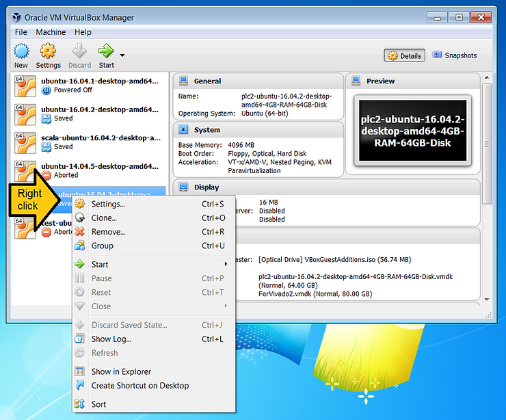Screen dimensions: 506x420
Task: Click the Base Memory value 4096 MB
Action: coord(241,145)
